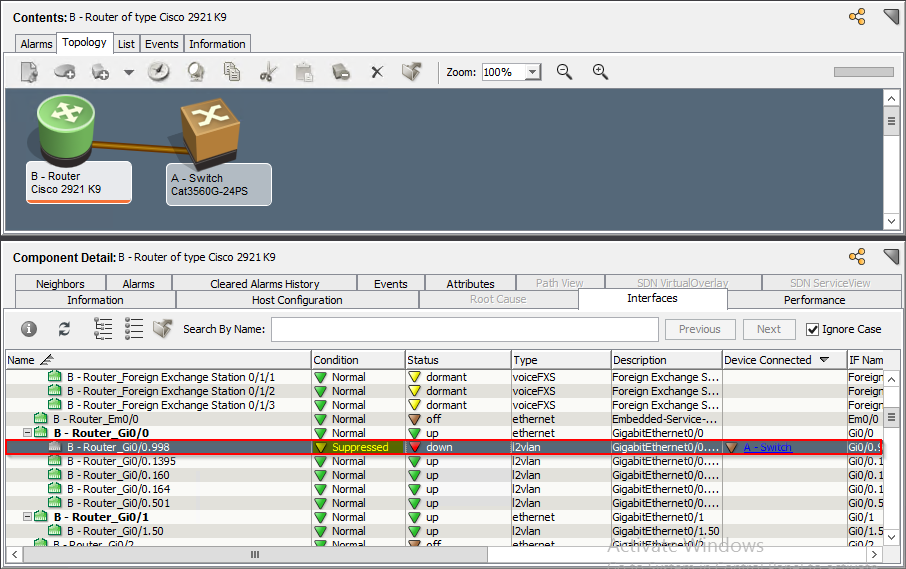Click the Search By Name input field
The image size is (906, 569).
click(x=464, y=329)
